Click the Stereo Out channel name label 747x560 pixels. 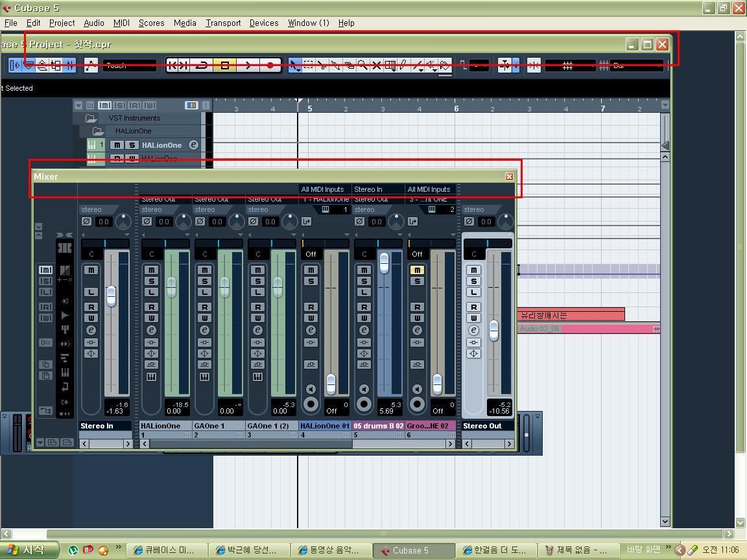click(x=488, y=426)
